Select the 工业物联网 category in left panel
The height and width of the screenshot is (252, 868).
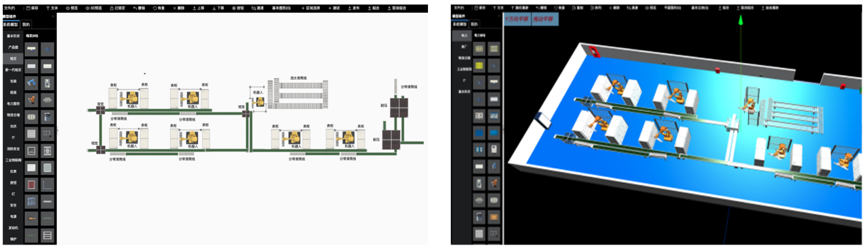pyautogui.click(x=13, y=160)
